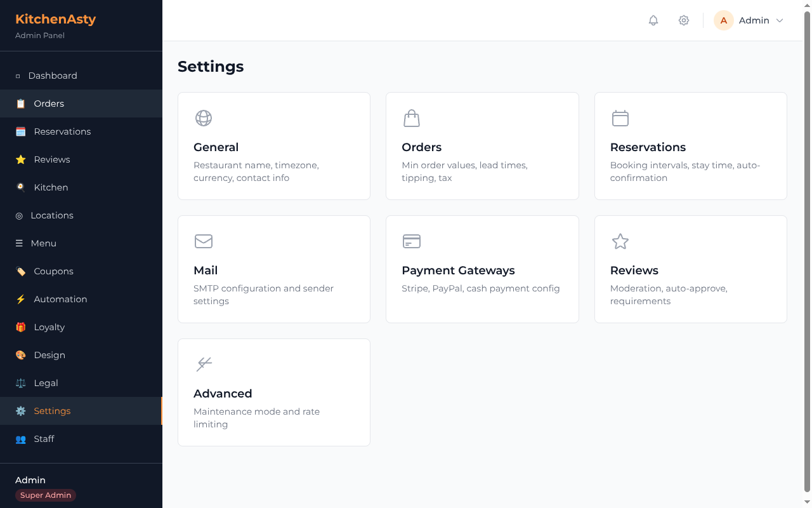This screenshot has height=508, width=812.
Task: Select the Automation lightning icon
Action: 20,299
